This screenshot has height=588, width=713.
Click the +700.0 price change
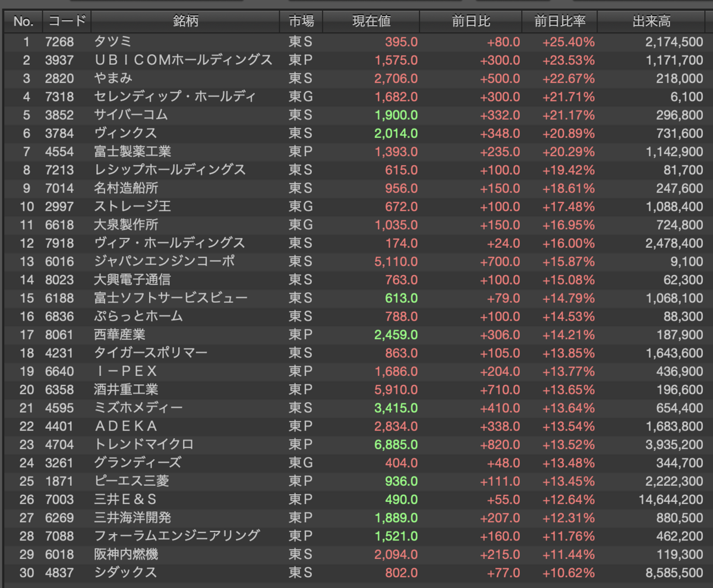point(500,261)
